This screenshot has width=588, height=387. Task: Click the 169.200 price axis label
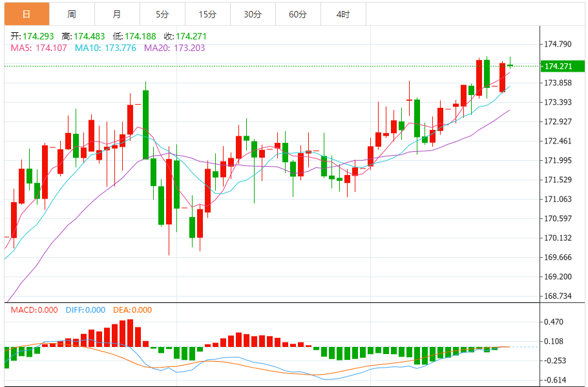(558, 277)
